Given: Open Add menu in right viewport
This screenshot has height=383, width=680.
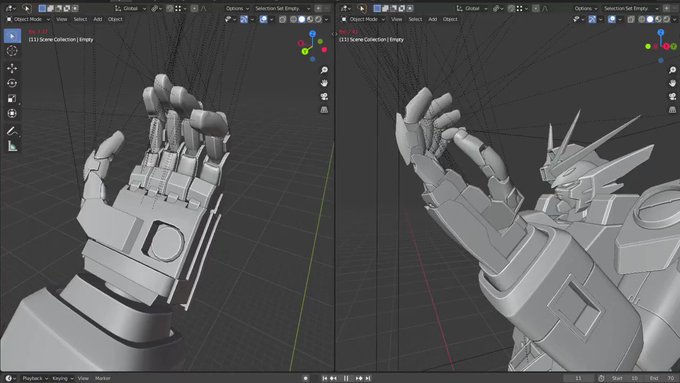Looking at the screenshot, I should (433, 20).
